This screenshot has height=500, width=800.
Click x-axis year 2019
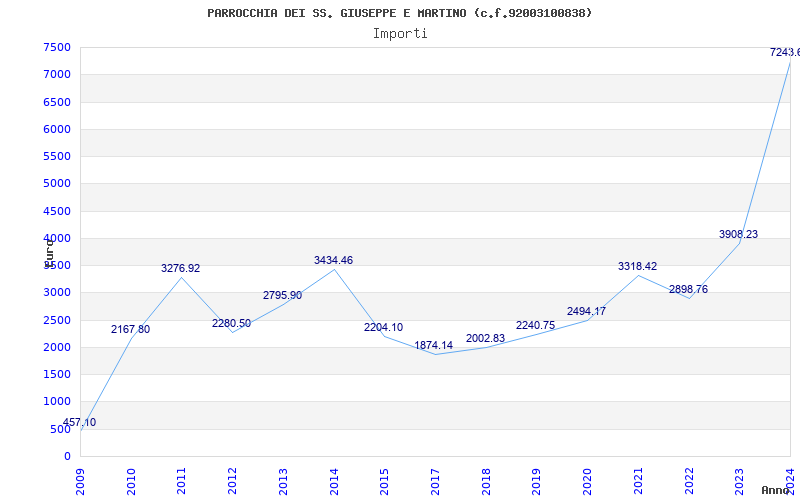(x=536, y=482)
